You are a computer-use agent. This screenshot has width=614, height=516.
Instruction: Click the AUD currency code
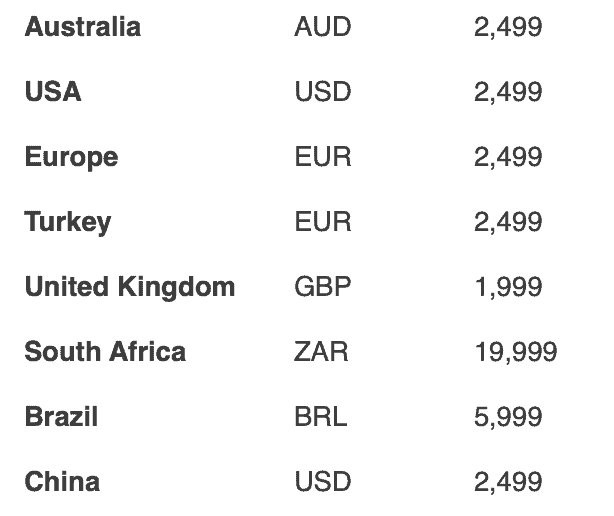(323, 27)
